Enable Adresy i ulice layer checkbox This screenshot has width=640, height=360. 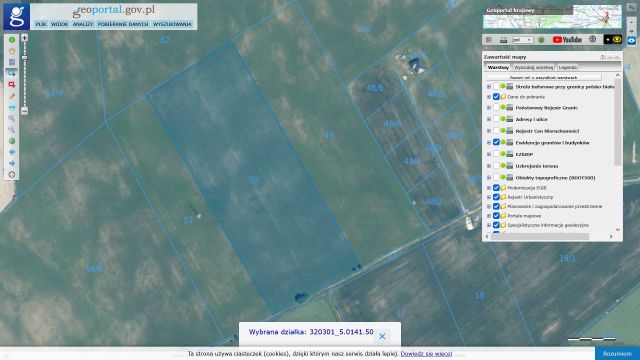tap(496, 119)
